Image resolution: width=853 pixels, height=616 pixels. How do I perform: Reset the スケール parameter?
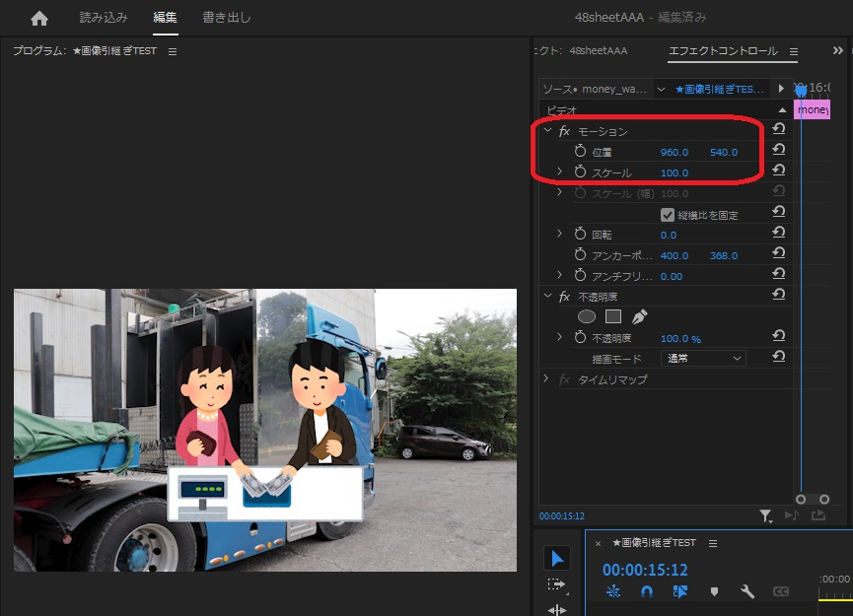pos(778,171)
